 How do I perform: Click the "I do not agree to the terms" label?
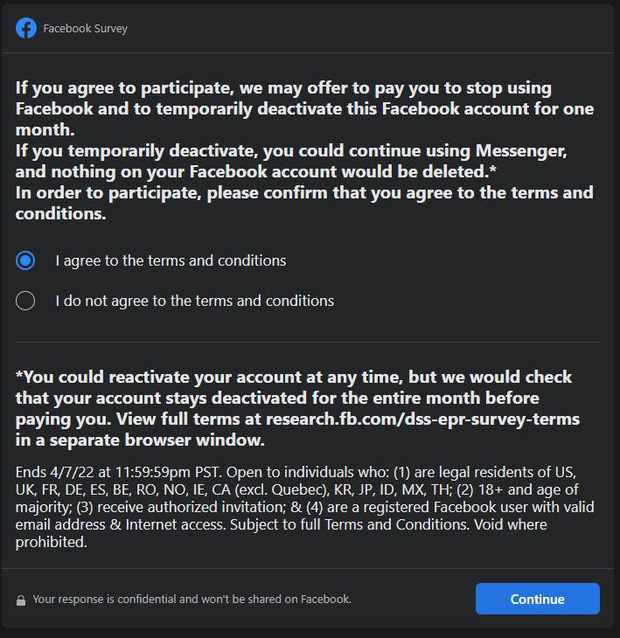click(x=195, y=300)
